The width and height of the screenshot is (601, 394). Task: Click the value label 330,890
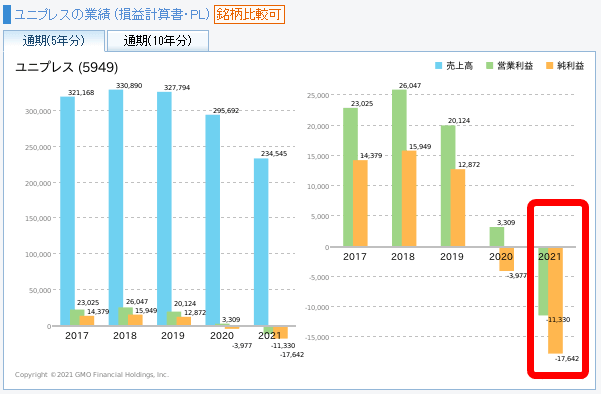(129, 85)
